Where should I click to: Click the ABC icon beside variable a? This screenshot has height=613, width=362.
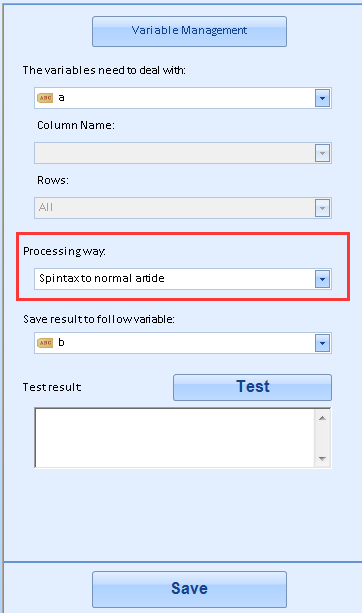45,98
